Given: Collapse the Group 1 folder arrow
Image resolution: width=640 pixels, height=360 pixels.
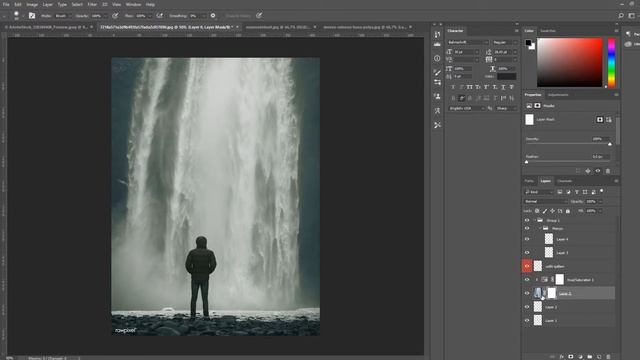Looking at the screenshot, I should pyautogui.click(x=535, y=220).
